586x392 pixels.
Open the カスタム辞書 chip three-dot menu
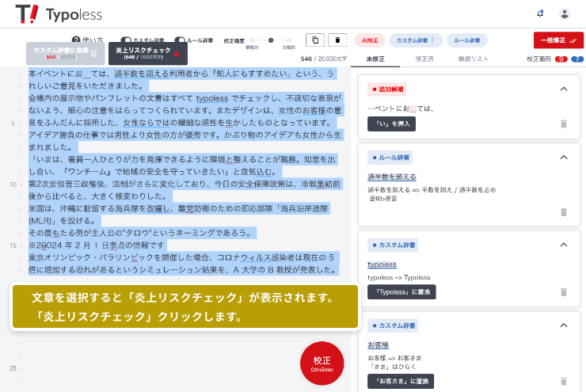pos(433,40)
